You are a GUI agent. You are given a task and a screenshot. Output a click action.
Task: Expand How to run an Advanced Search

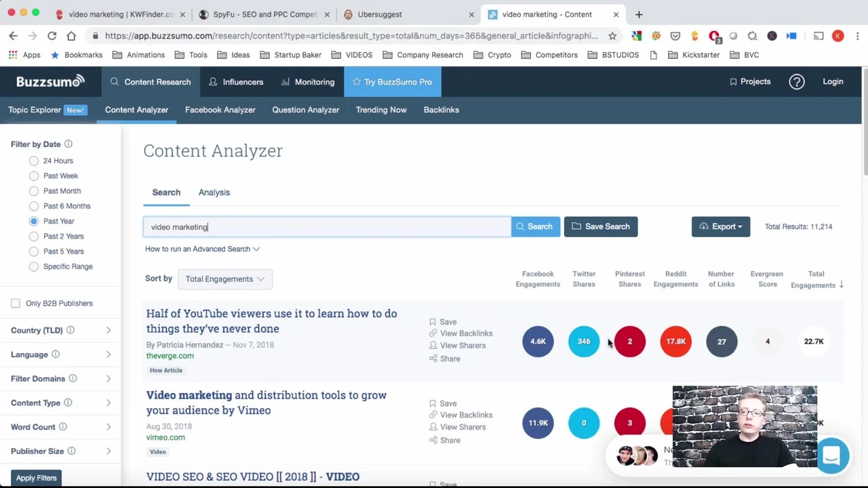pos(202,249)
